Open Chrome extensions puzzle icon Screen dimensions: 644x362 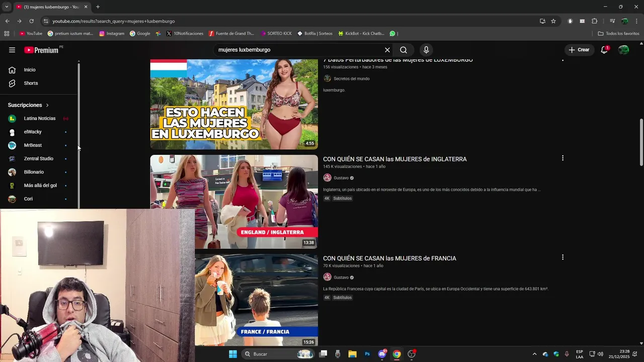(594, 21)
